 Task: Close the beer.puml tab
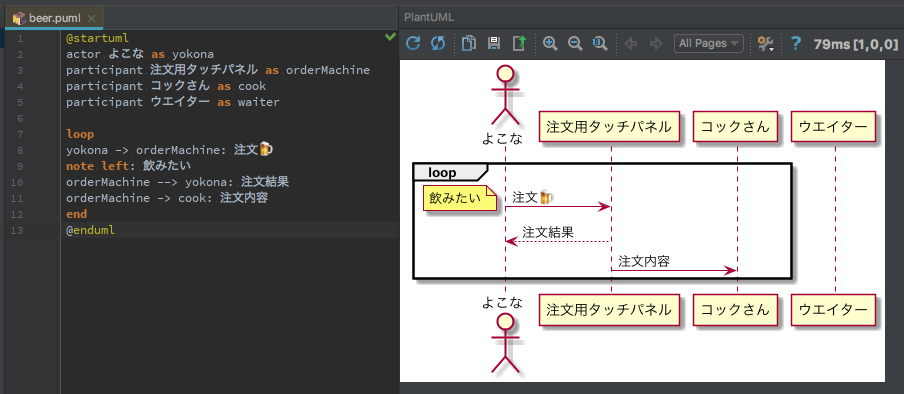pos(91,18)
